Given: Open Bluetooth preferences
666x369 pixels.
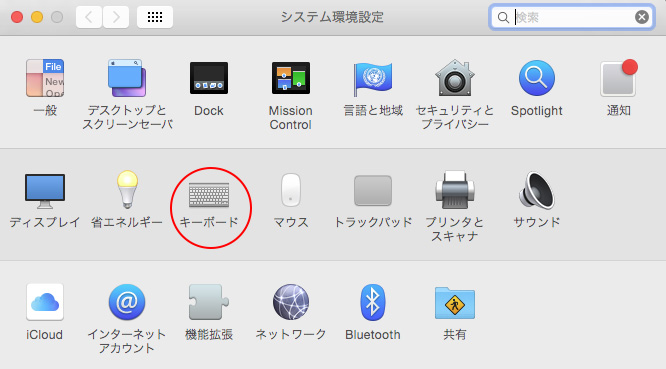Looking at the screenshot, I should (373, 302).
